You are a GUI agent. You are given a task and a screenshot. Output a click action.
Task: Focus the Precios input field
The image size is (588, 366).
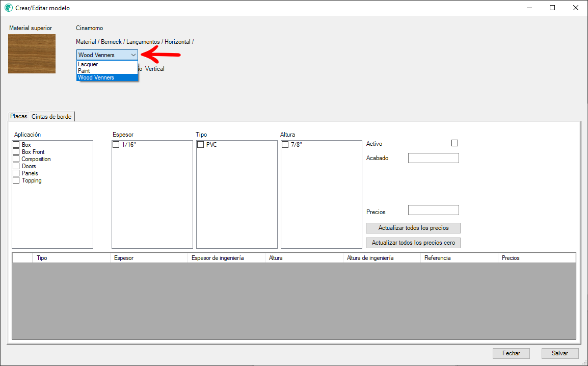(x=434, y=210)
